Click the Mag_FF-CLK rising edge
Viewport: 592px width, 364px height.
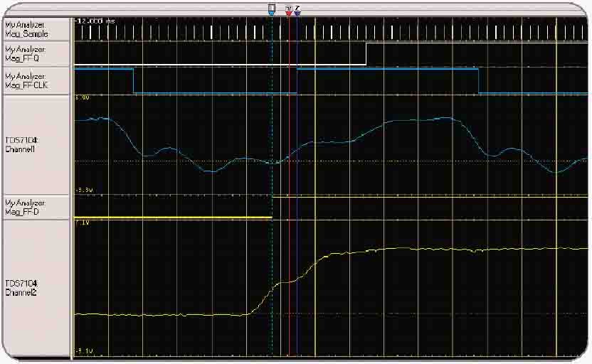pos(297,81)
